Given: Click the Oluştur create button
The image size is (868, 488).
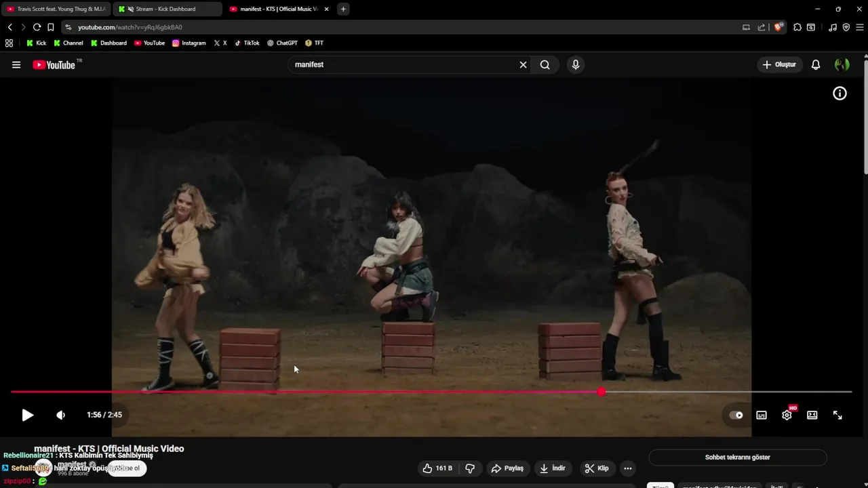Looking at the screenshot, I should (x=779, y=64).
